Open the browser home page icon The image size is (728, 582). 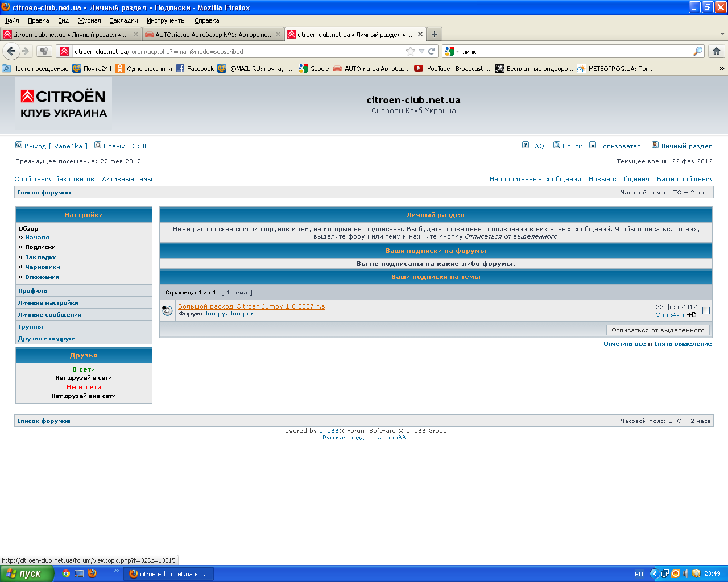click(x=717, y=51)
